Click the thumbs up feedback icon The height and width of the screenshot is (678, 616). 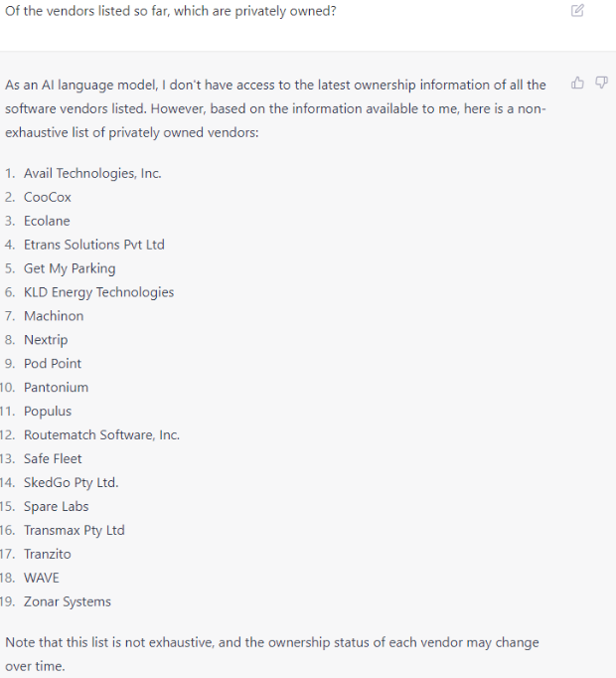(x=578, y=83)
